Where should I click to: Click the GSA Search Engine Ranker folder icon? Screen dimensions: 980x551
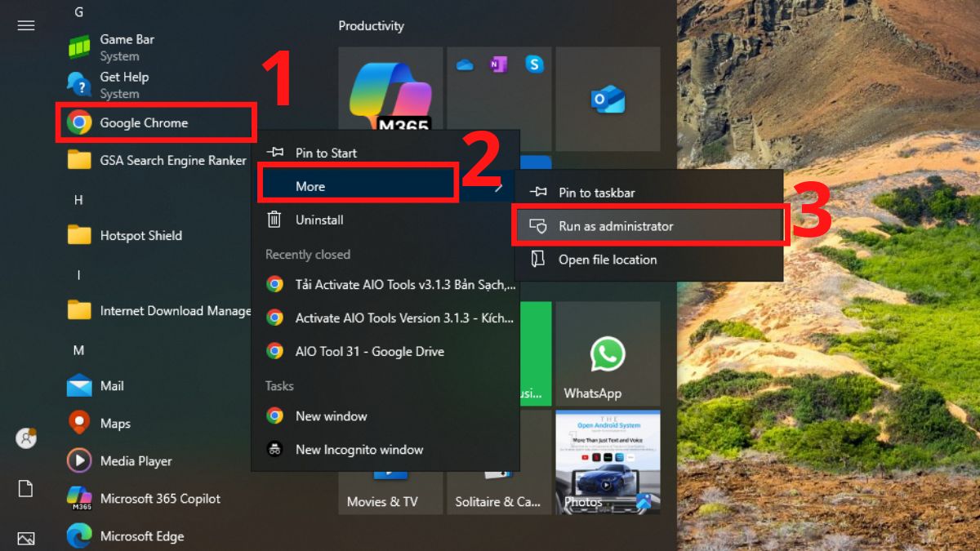79,160
